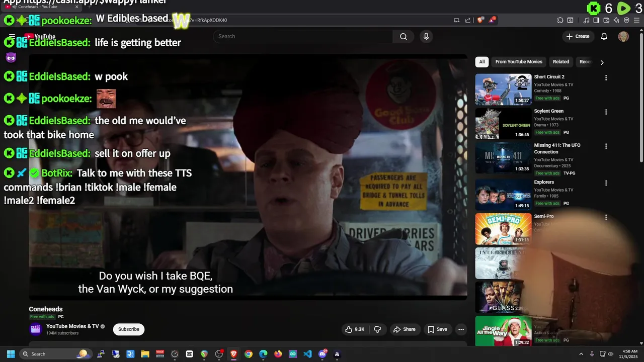Click the Windows taskbar search box
This screenshot has width=644, height=362.
pos(56,354)
